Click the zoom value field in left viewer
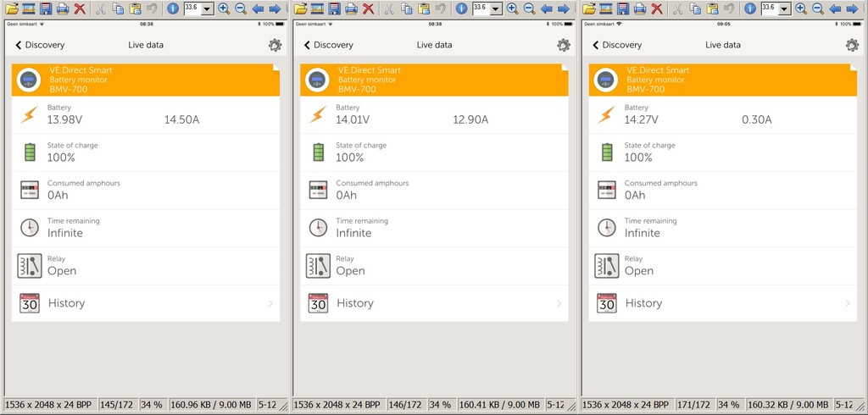The height and width of the screenshot is (415, 868). [x=192, y=8]
